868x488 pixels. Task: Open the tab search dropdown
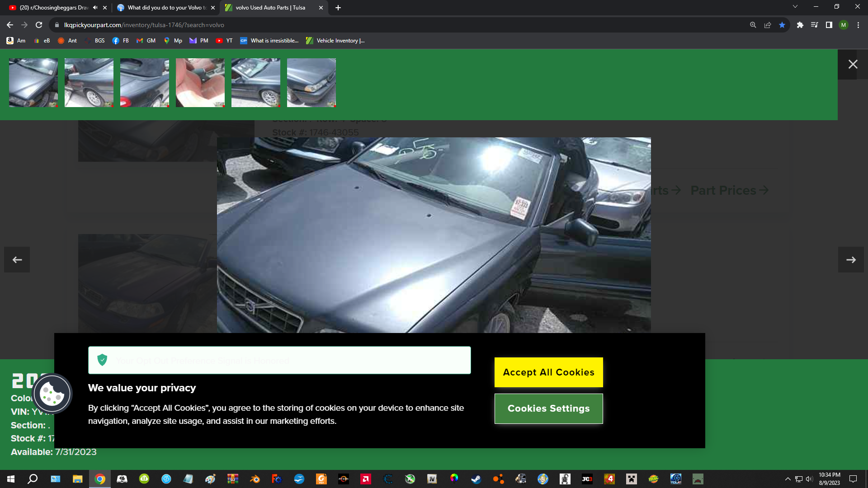tap(795, 6)
